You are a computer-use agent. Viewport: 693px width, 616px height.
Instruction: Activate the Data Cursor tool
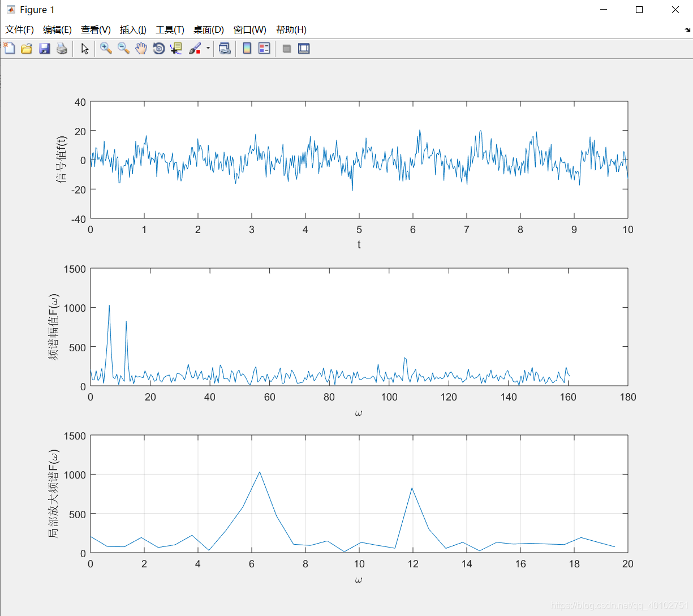[177, 49]
